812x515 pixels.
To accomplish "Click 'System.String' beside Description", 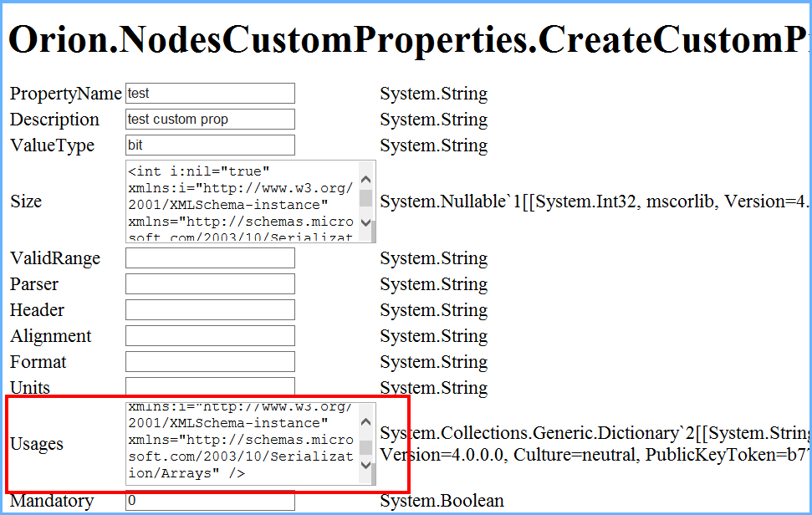I will [434, 120].
